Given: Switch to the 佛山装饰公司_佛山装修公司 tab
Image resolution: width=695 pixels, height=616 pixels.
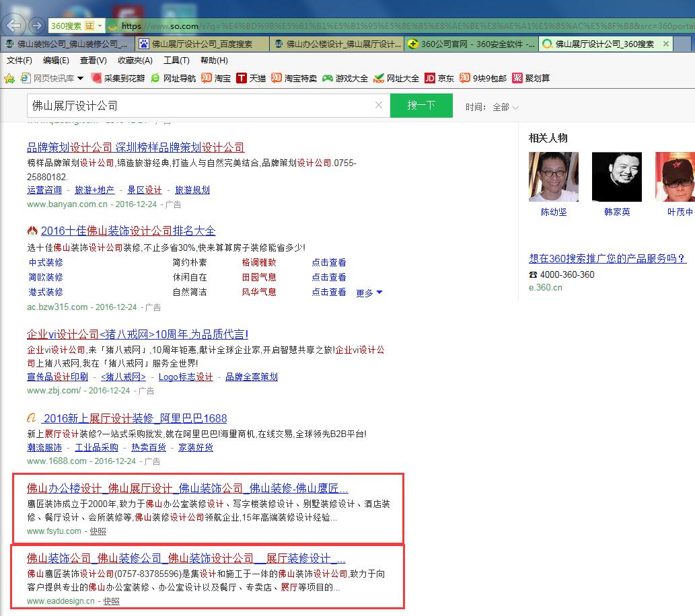Looking at the screenshot, I should [x=67, y=44].
